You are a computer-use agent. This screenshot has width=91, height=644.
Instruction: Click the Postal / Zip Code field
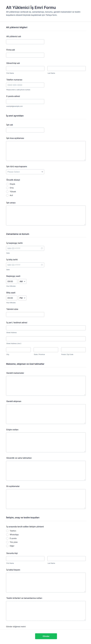[73, 350]
